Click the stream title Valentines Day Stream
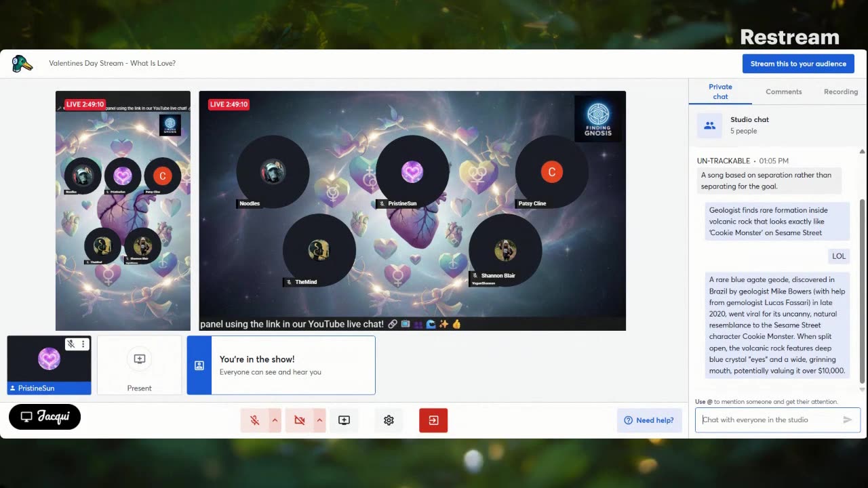 [113, 63]
